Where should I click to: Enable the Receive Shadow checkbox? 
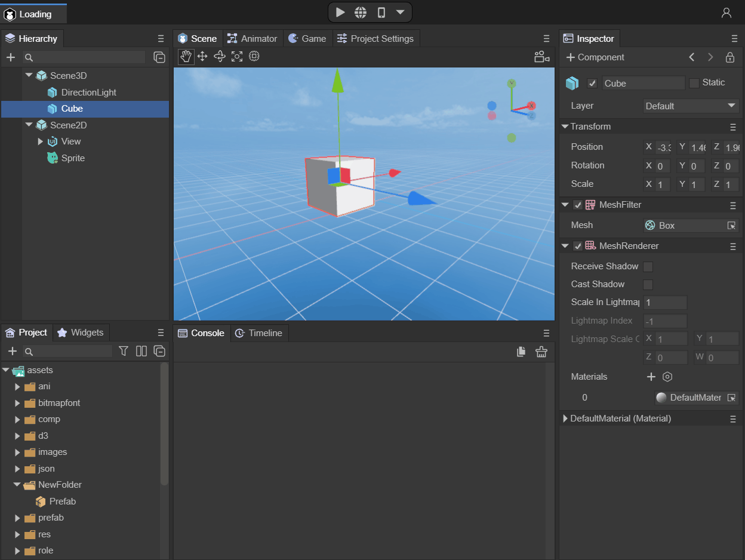[x=648, y=267]
